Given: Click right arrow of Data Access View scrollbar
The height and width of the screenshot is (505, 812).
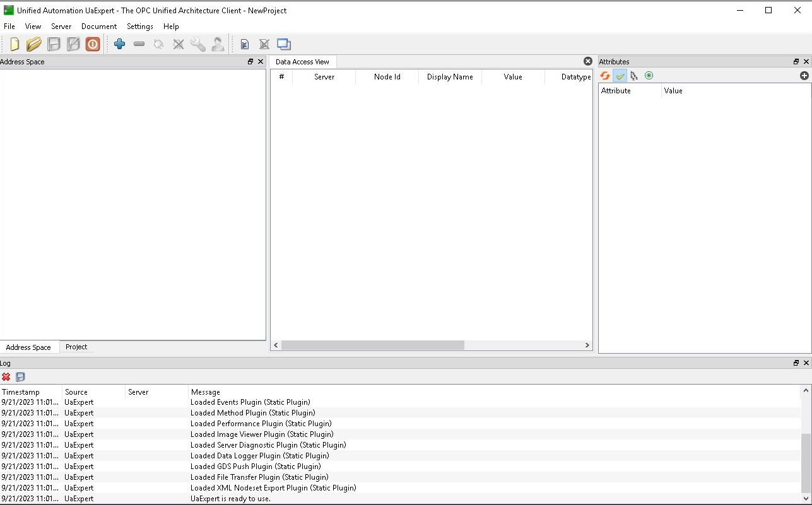Looking at the screenshot, I should (587, 345).
